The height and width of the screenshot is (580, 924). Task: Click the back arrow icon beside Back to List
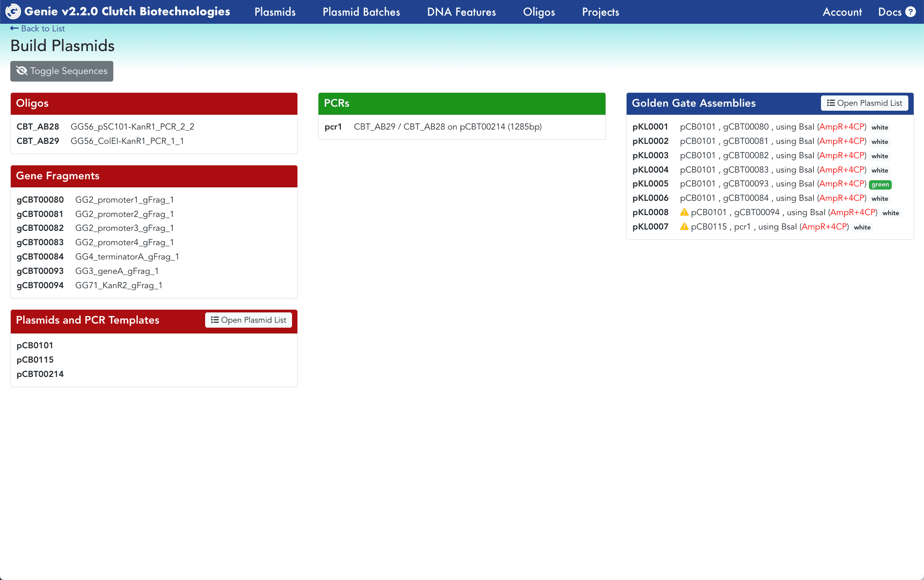tap(14, 28)
